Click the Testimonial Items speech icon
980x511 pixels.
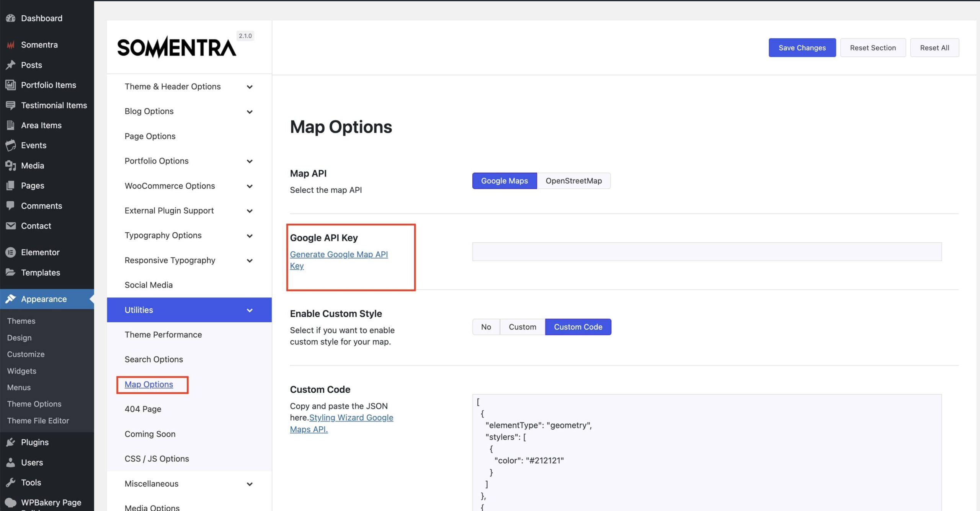11,105
